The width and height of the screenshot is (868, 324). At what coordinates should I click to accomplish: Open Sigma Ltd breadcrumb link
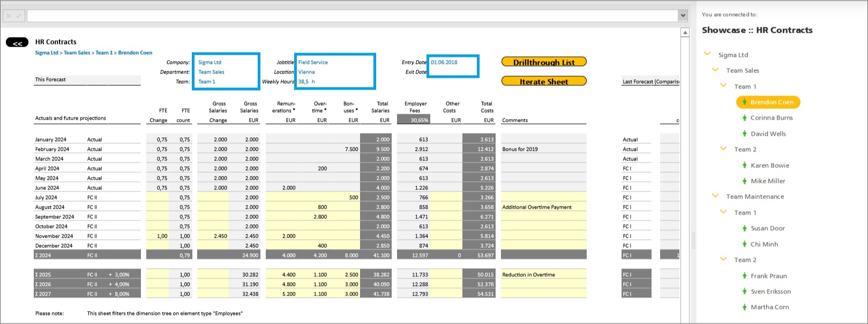pos(47,53)
